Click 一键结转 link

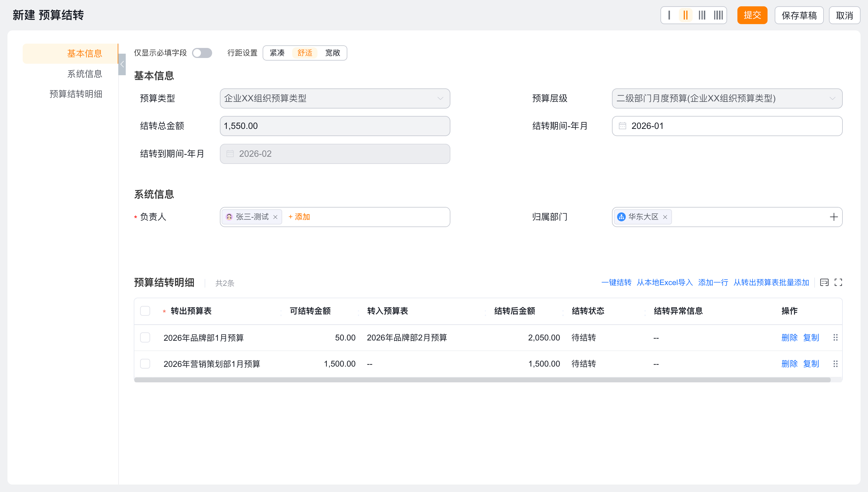point(616,282)
